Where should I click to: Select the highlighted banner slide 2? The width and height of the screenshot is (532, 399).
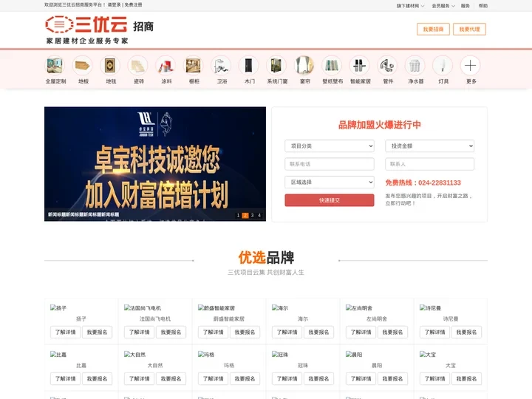pos(245,216)
